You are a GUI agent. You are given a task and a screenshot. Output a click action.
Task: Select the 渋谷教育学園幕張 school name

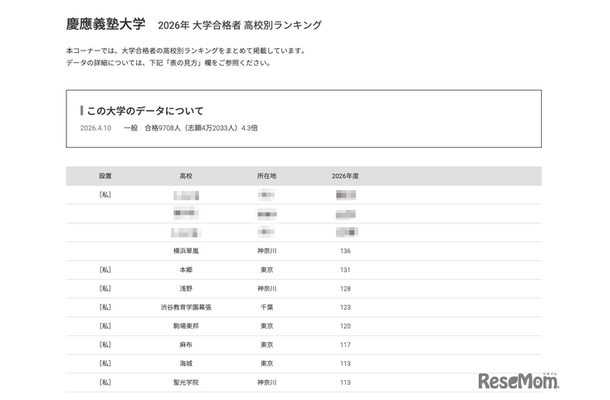pos(186,307)
